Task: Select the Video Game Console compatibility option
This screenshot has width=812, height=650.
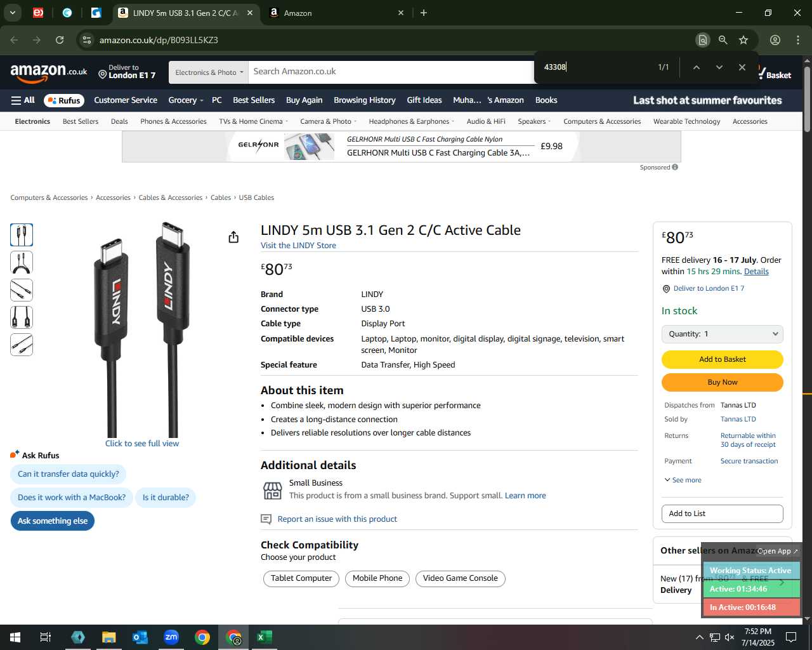Action: coord(461,578)
